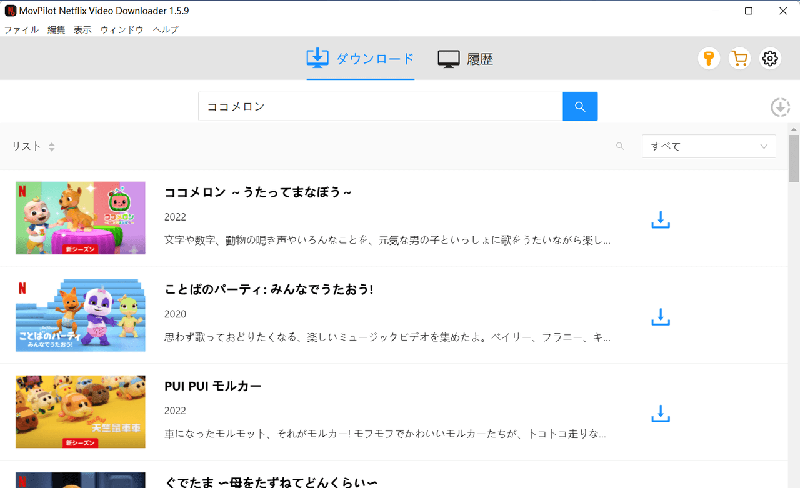The height and width of the screenshot is (488, 800).
Task: Switch to the 履歴 tab
Action: [465, 59]
